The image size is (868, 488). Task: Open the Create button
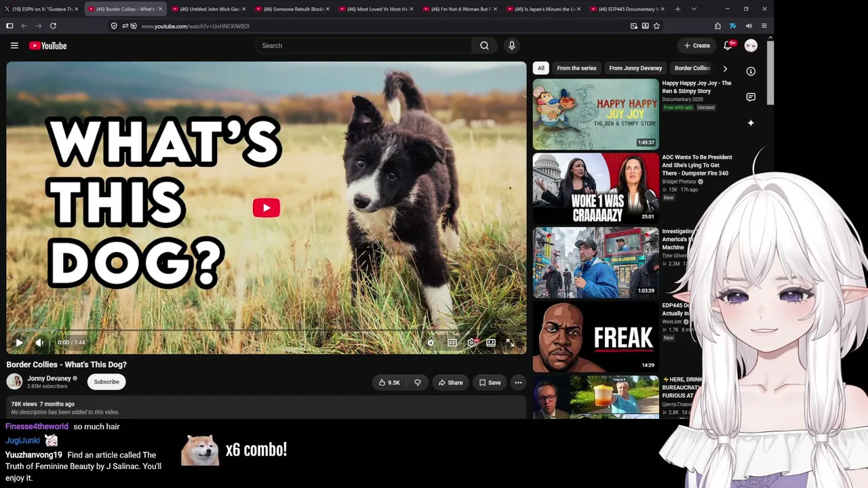tap(697, 45)
